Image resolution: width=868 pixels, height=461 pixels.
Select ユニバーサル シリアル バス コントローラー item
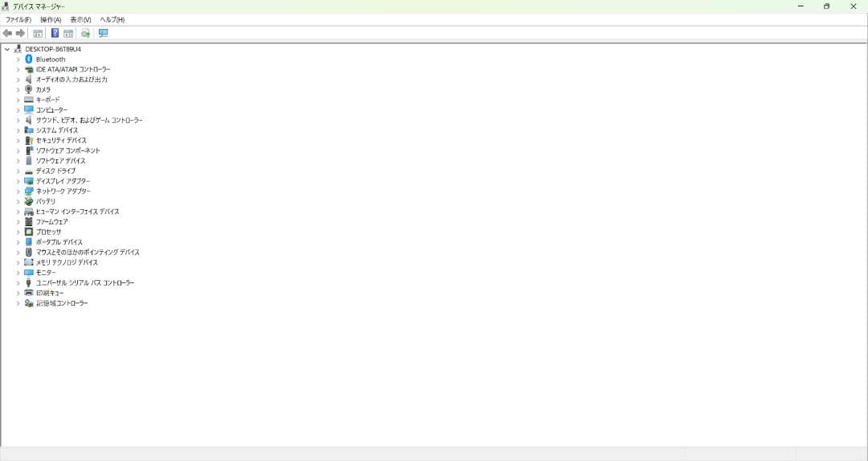(85, 282)
